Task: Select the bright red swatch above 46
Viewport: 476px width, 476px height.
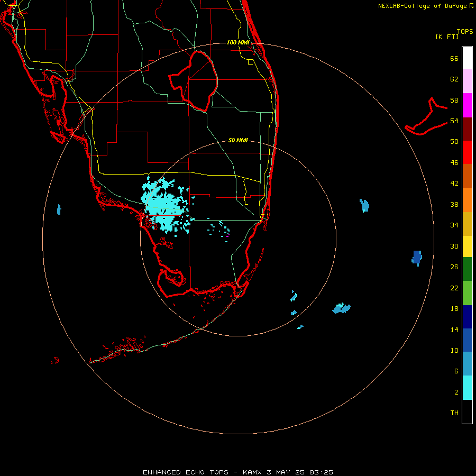Action: 467,152
